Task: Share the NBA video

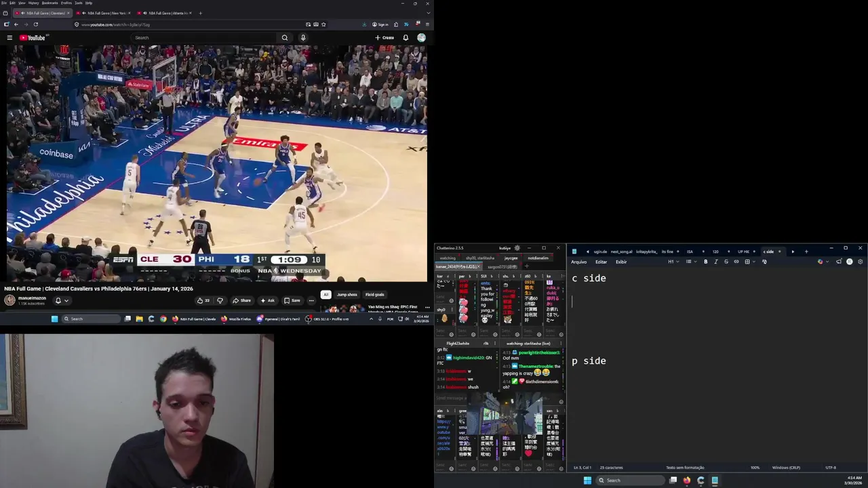Action: [241, 300]
